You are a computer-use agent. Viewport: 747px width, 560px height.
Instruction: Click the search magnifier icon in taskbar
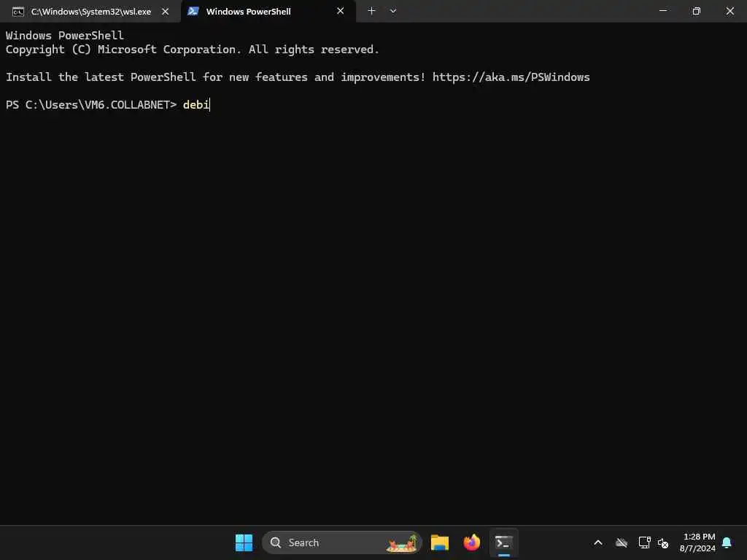coord(275,542)
